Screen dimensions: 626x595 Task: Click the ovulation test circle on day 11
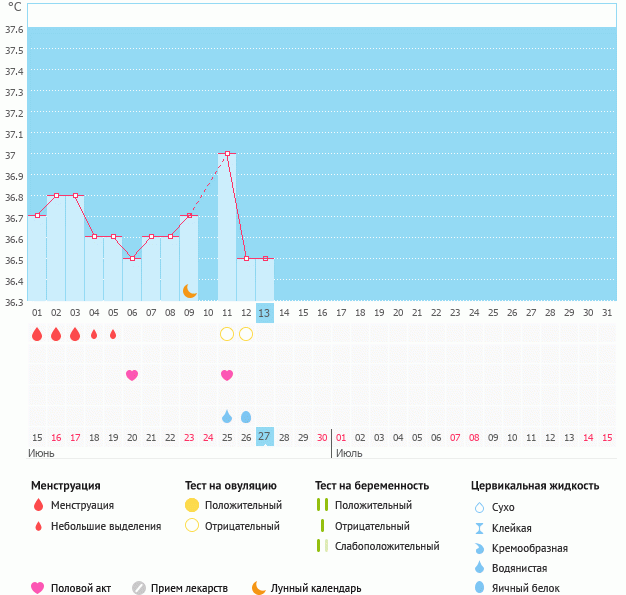click(x=227, y=334)
